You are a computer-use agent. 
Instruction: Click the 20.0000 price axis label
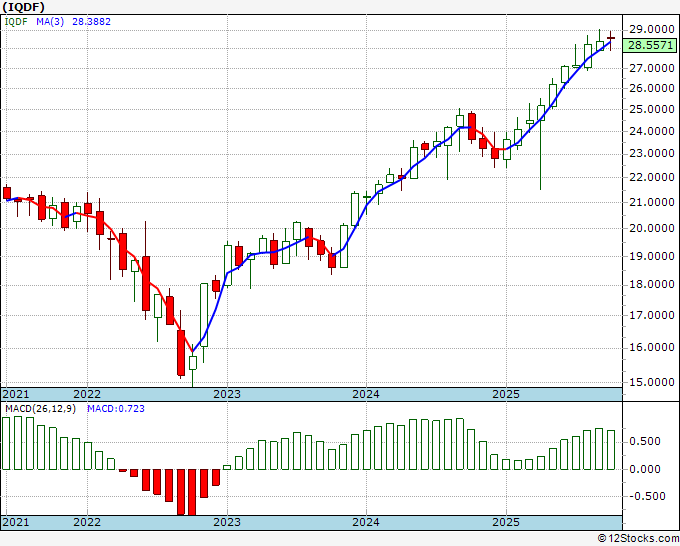tap(652, 229)
